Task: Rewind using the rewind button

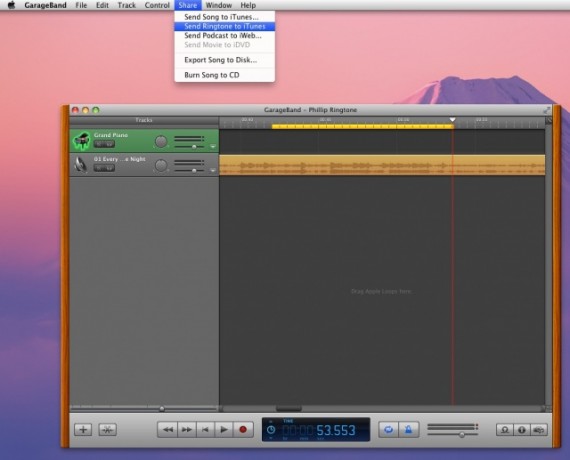Action: click(168, 429)
